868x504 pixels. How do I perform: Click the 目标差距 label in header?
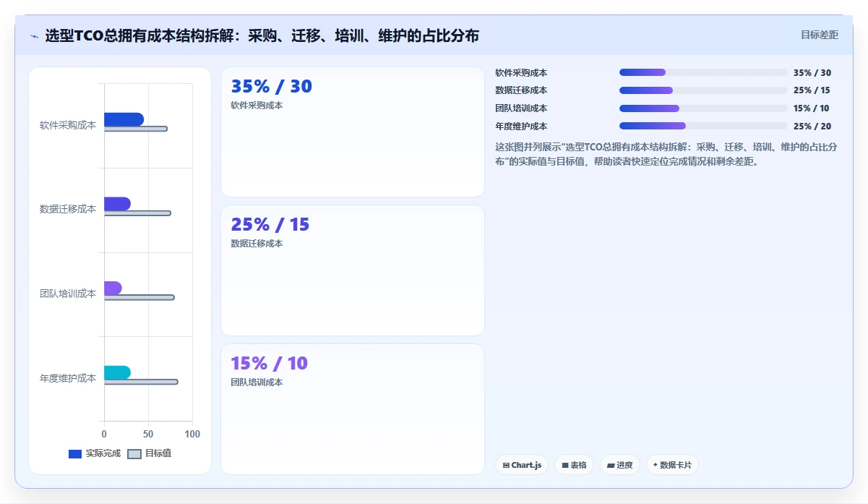(x=820, y=35)
